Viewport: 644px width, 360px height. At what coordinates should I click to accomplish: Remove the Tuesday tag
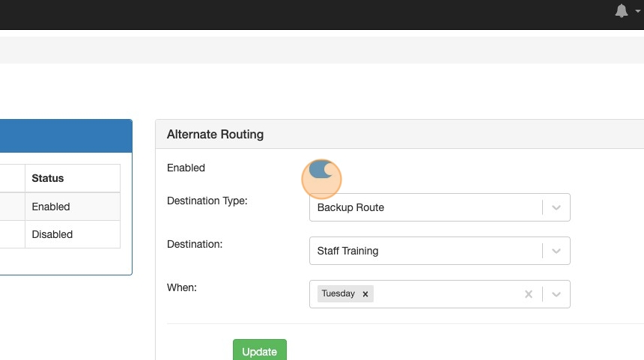(365, 294)
